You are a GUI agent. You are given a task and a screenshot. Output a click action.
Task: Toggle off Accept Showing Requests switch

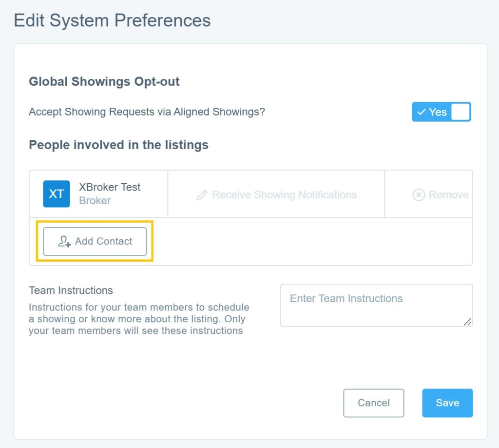click(x=441, y=112)
